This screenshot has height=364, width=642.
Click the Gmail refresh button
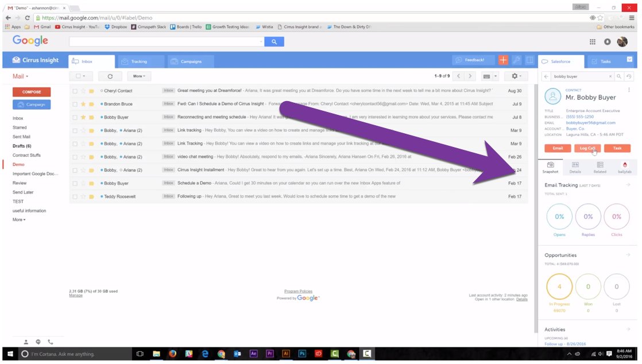click(110, 76)
